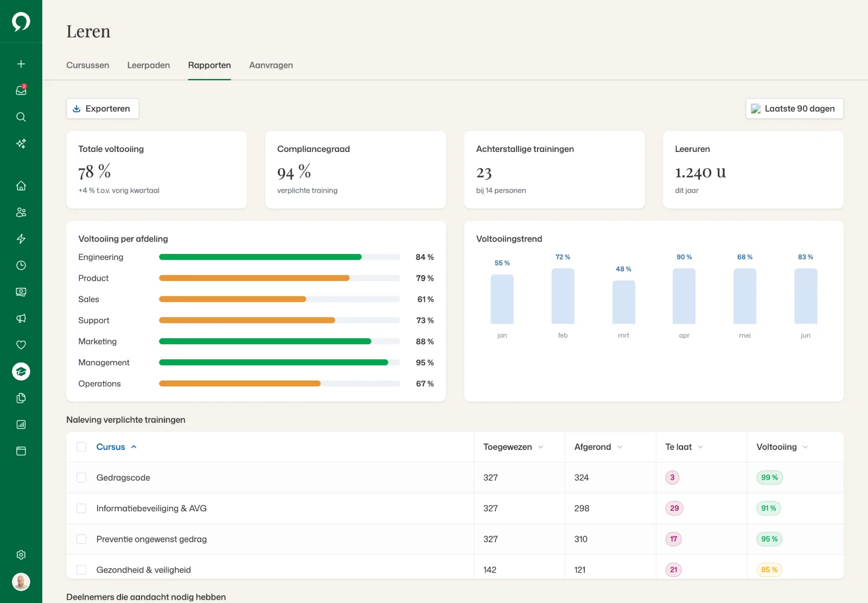Click the 29 te laat badge
Viewport: 868px width, 603px height.
click(674, 509)
